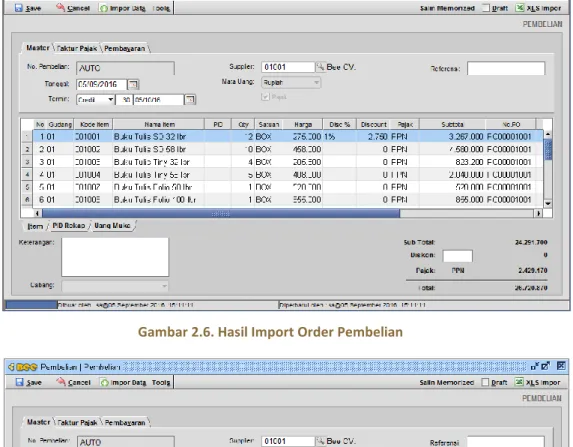Viewport: 573px width, 447px height.
Task: Open Impor Data in the lower window toolbar
Action: 124,382
